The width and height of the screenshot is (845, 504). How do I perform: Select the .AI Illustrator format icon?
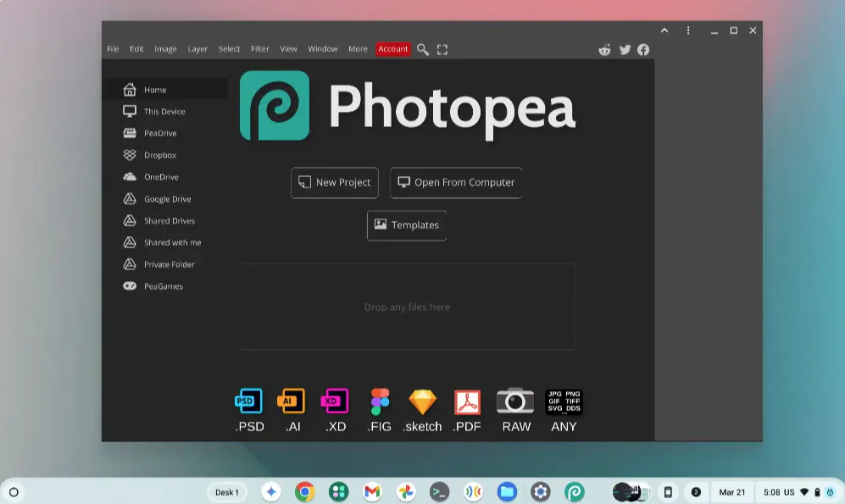coord(292,402)
